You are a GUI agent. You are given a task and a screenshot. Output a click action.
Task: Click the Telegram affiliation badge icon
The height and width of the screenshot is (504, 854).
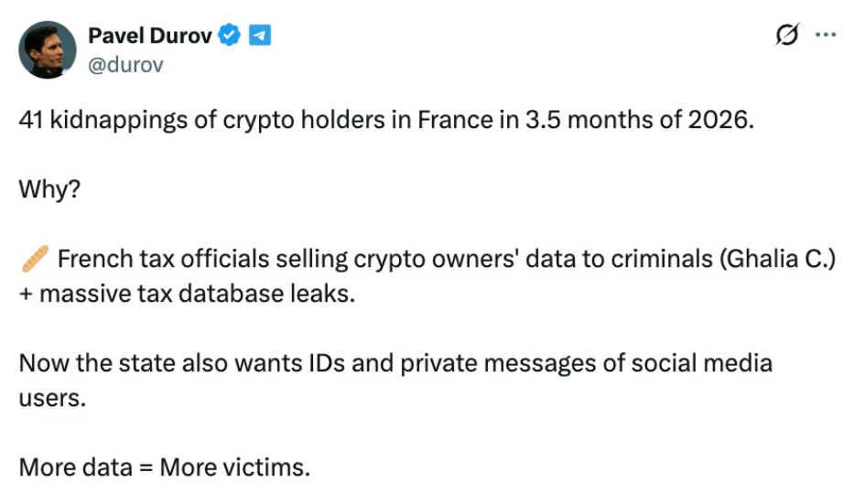[261, 36]
